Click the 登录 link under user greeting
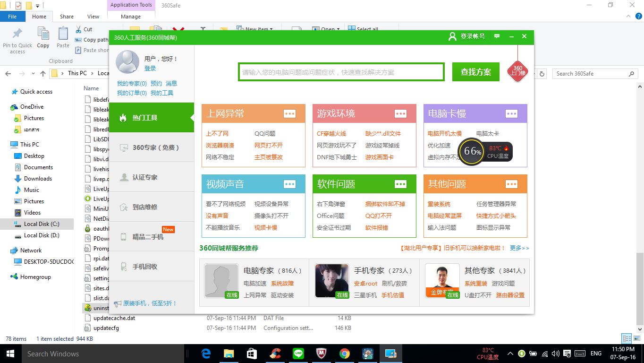This screenshot has width=644, height=363. 150,69
